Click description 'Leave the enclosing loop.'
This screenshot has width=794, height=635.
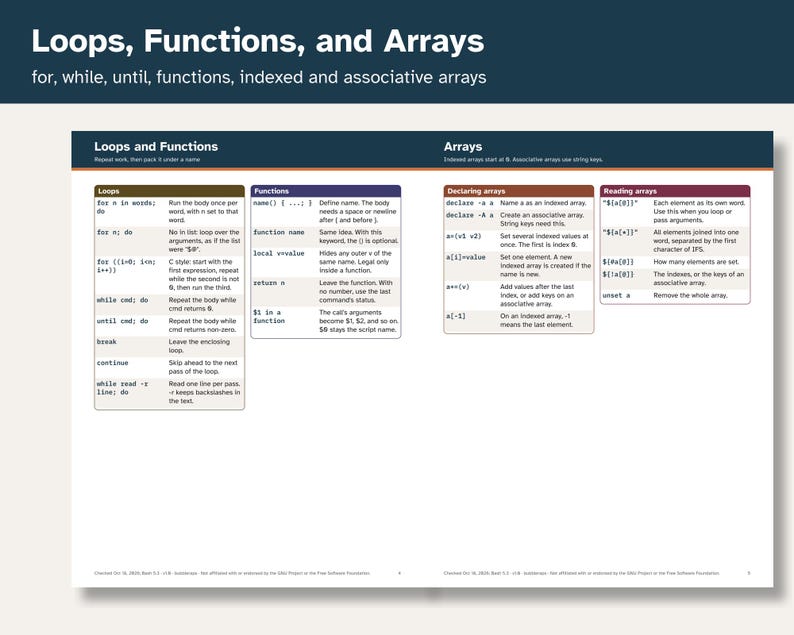point(200,346)
